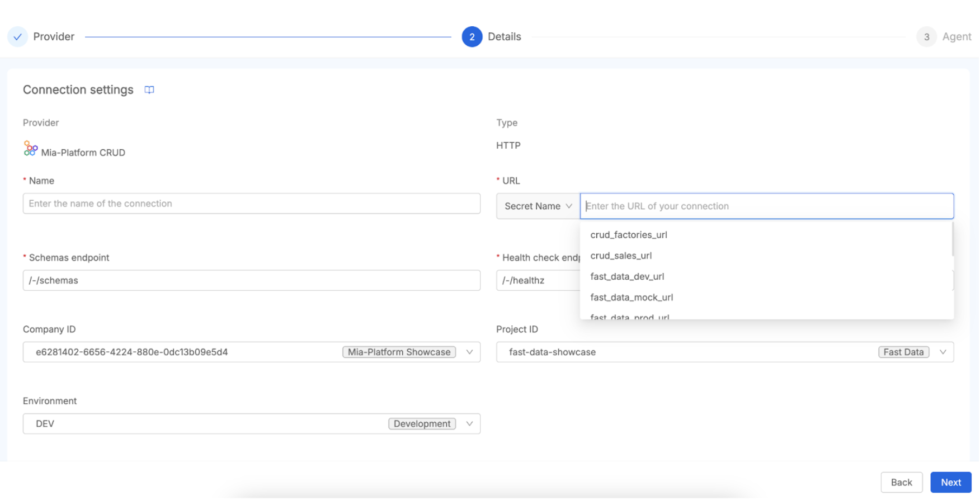This screenshot has height=500, width=980.
Task: Open the Company ID dropdown arrow
Action: 469,352
